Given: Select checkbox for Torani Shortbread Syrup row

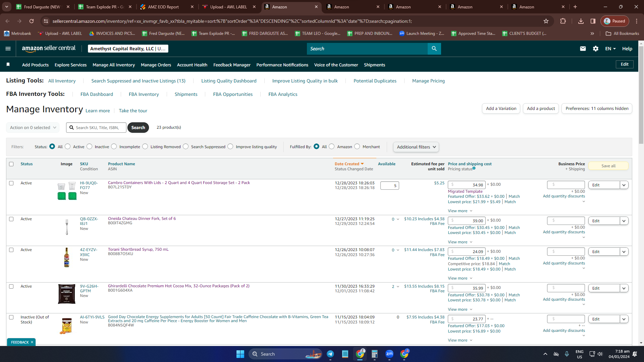Looking at the screenshot, I should (11, 250).
